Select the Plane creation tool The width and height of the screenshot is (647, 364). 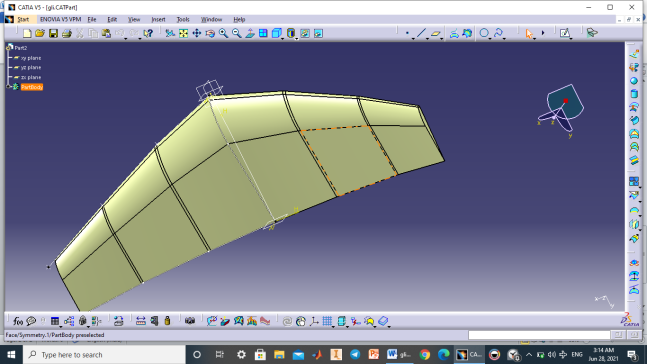pos(435,33)
